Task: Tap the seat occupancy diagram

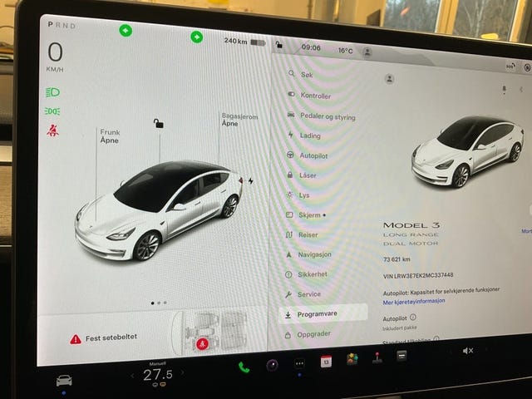Action: (x=209, y=332)
